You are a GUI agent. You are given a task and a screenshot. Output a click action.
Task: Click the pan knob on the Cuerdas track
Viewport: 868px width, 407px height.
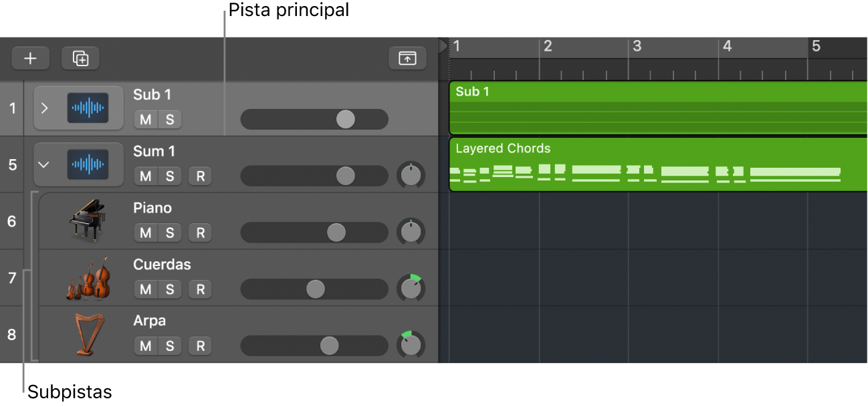coord(411,288)
